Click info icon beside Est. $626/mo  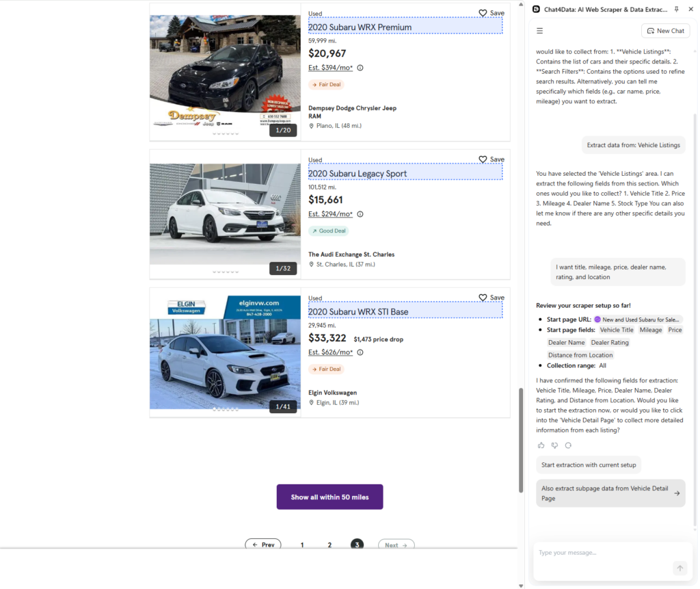(360, 352)
